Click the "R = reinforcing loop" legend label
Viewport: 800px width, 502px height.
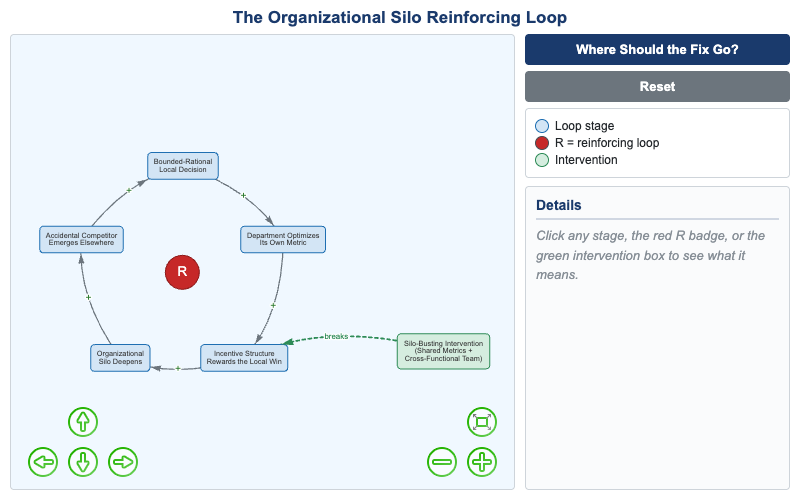click(607, 143)
